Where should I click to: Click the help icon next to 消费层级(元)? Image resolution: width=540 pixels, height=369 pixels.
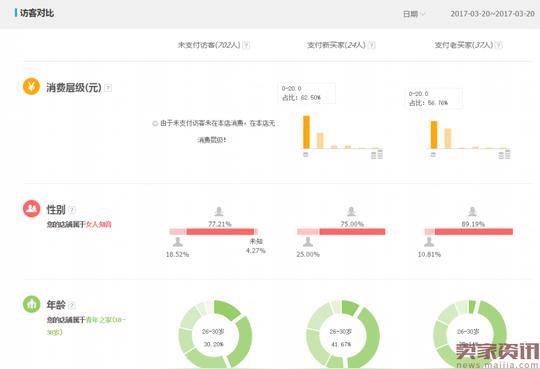108,88
